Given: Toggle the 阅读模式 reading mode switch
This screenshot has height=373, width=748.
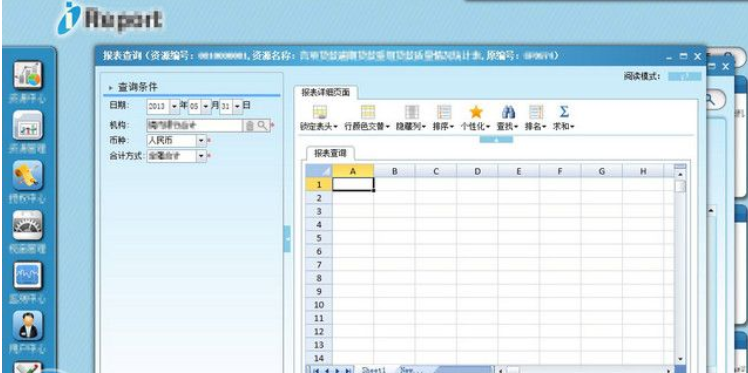Looking at the screenshot, I should [685, 76].
